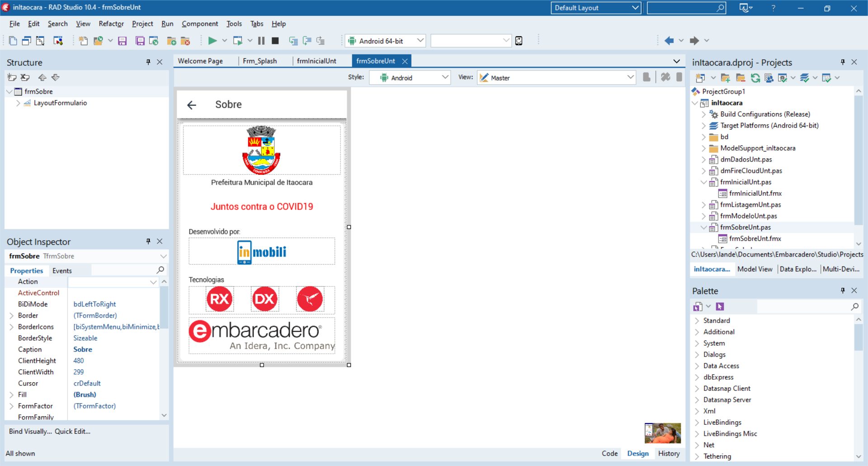Screen dimensions: 868x466
Task: Open the desktop layout icon menu in title bar
Action: [746, 8]
